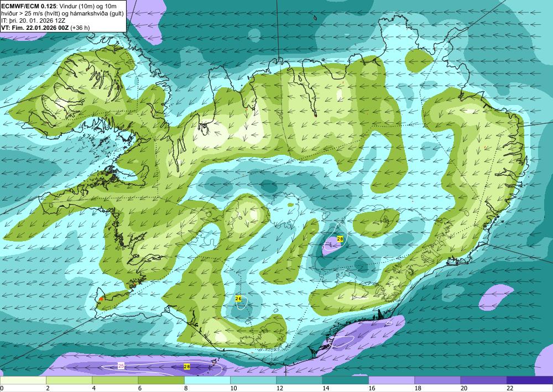Click the yellow 26 gust label
This screenshot has height=392, width=553.
pyautogui.click(x=238, y=299)
